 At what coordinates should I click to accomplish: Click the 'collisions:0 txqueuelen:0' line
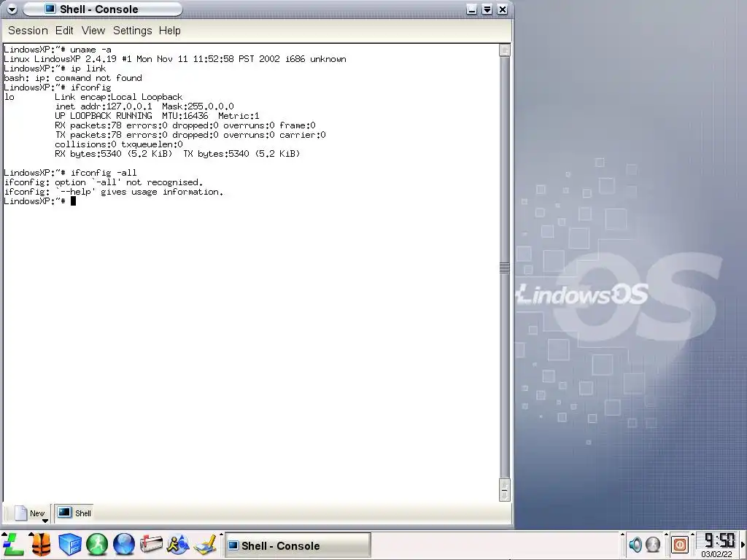click(x=119, y=144)
